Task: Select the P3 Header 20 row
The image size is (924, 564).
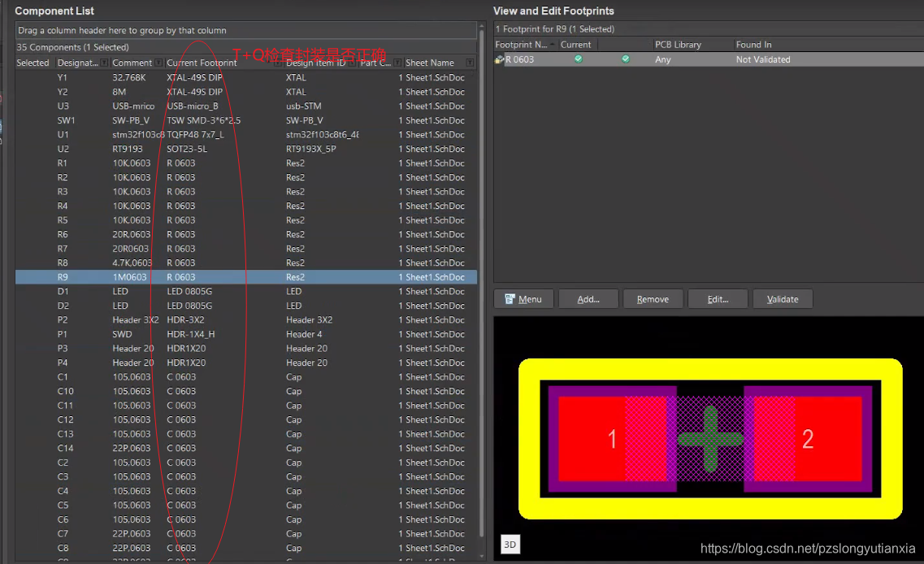Action: pos(245,349)
